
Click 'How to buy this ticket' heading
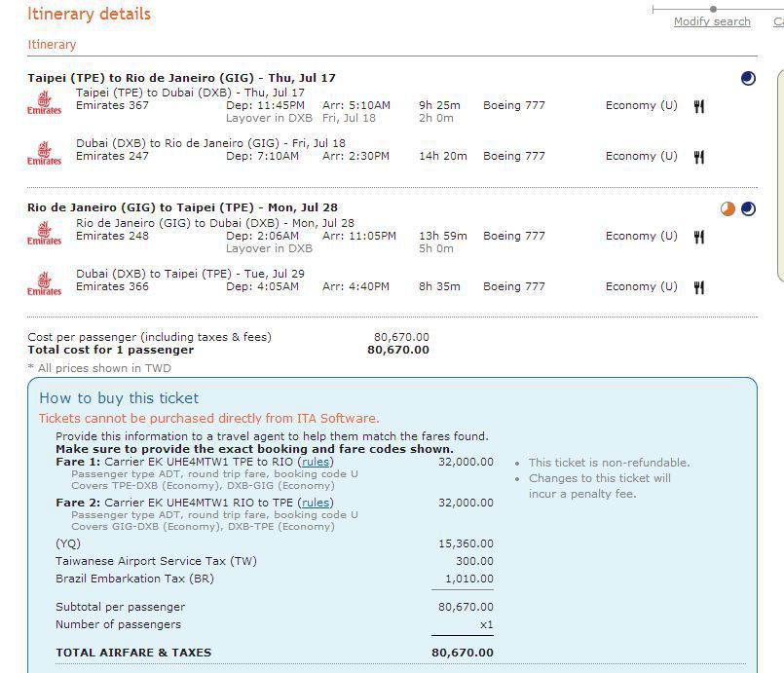tap(119, 398)
